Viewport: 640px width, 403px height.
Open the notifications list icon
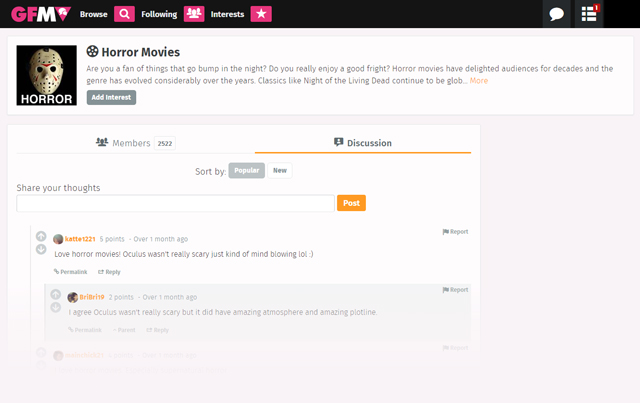589,14
